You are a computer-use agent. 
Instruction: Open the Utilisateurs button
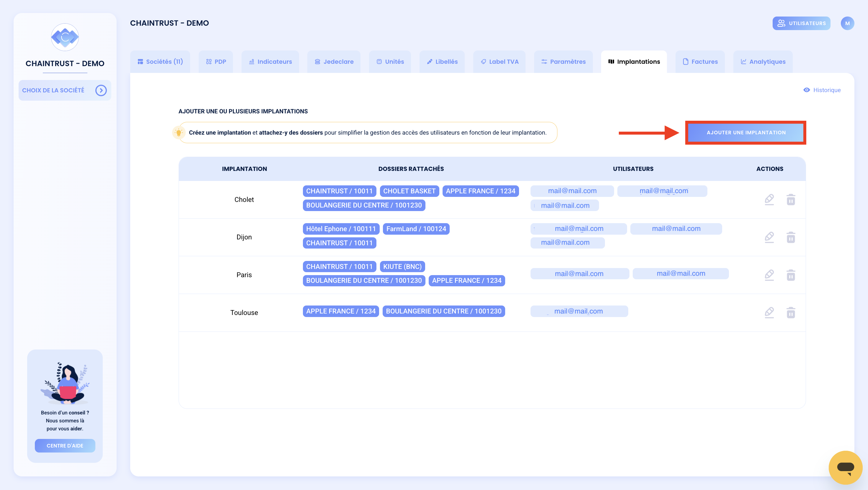pyautogui.click(x=801, y=23)
